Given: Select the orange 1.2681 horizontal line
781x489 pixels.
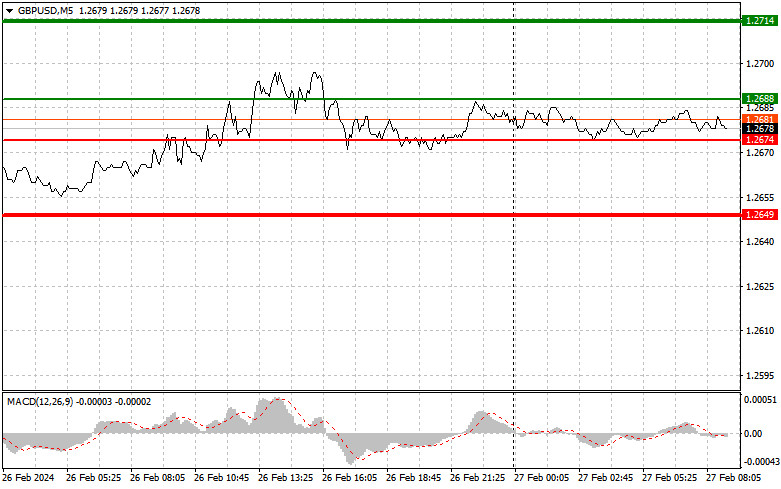Looking at the screenshot, I should [x=372, y=120].
